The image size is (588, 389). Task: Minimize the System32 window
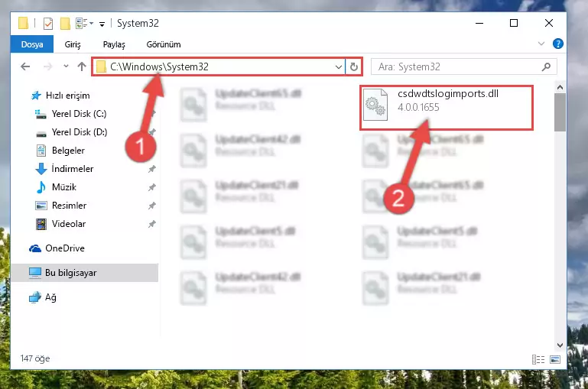click(479, 23)
